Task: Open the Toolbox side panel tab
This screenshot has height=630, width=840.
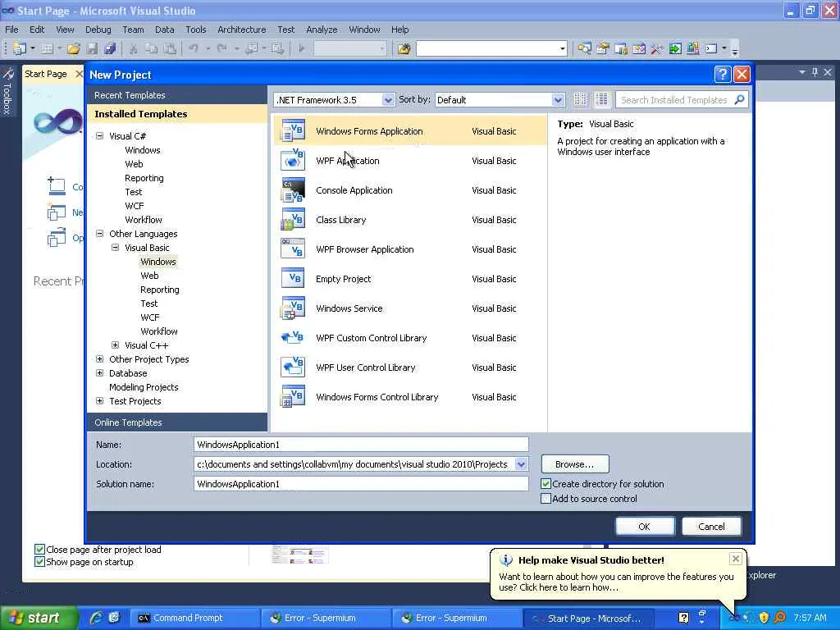Action: [x=7, y=91]
